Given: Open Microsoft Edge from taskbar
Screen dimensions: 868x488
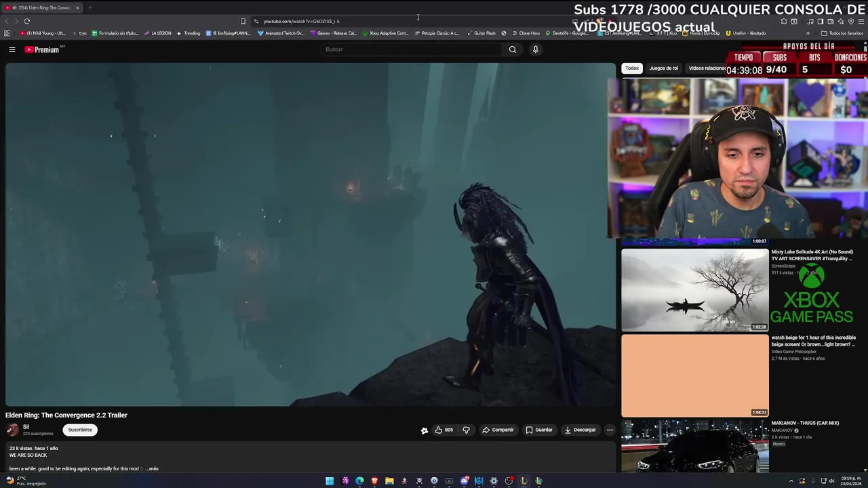Looking at the screenshot, I should (x=359, y=481).
